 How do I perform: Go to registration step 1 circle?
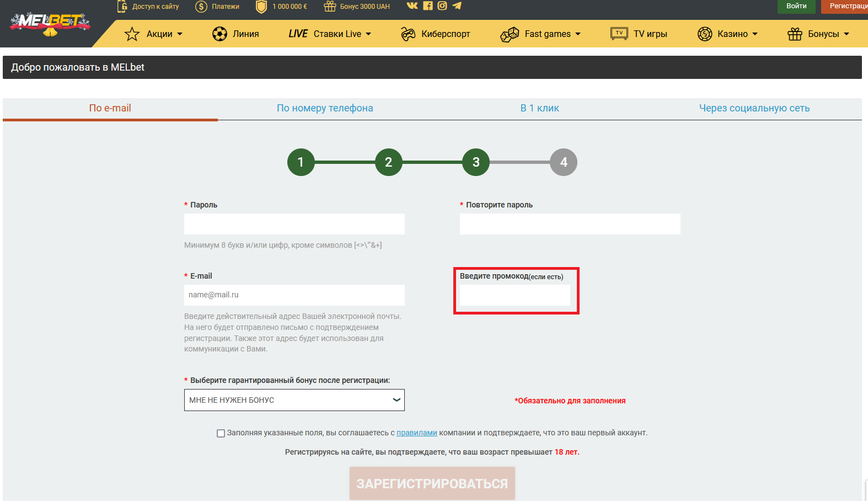tap(301, 162)
